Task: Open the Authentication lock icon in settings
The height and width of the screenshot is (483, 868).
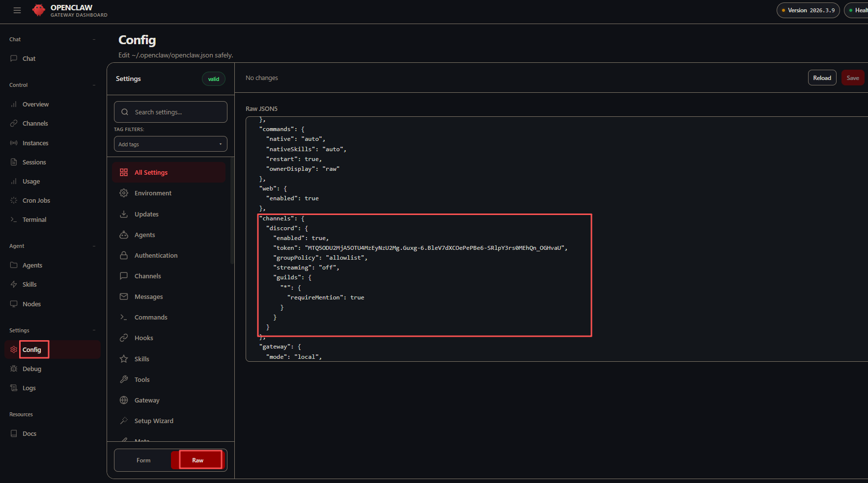Action: pos(124,255)
